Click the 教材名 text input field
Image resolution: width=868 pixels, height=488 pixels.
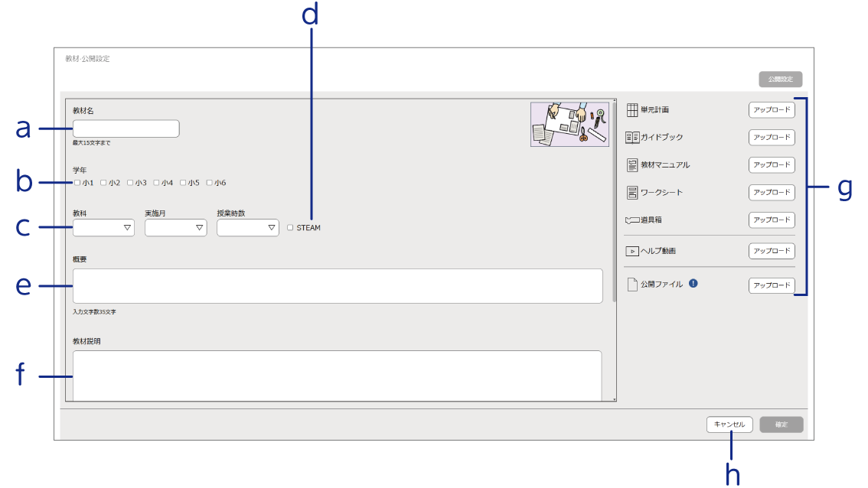point(126,129)
